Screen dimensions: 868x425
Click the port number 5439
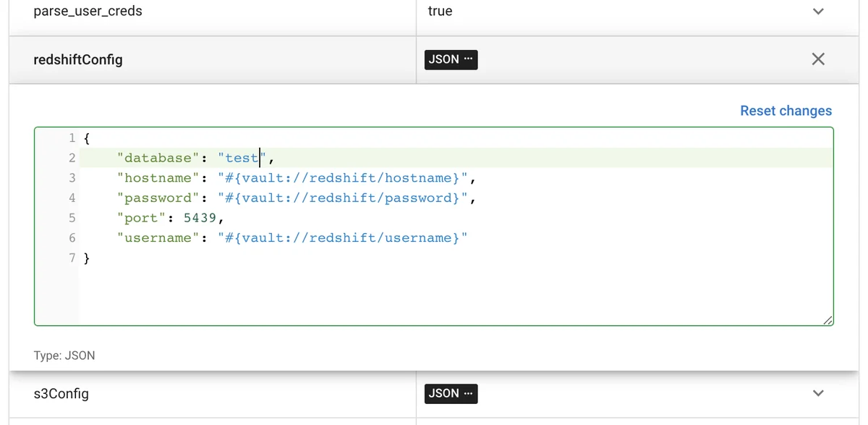click(x=200, y=218)
